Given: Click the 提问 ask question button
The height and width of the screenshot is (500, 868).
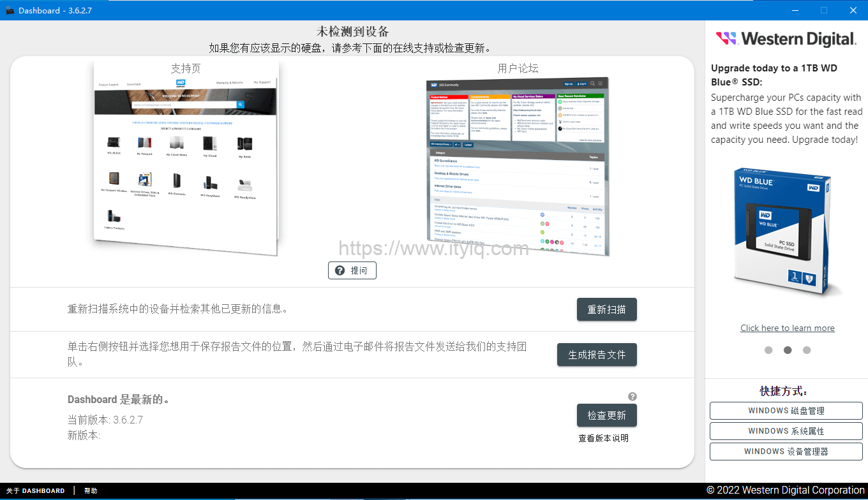Looking at the screenshot, I should click(x=352, y=270).
